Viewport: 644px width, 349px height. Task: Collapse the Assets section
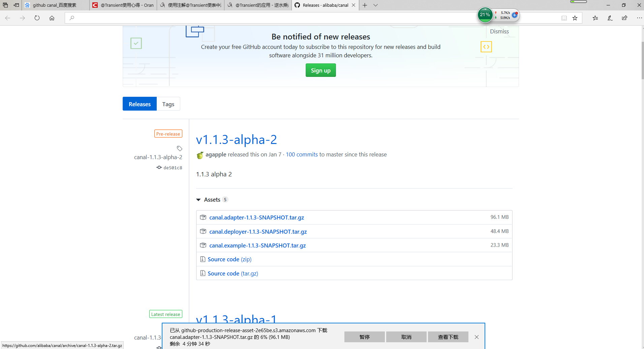point(212,200)
